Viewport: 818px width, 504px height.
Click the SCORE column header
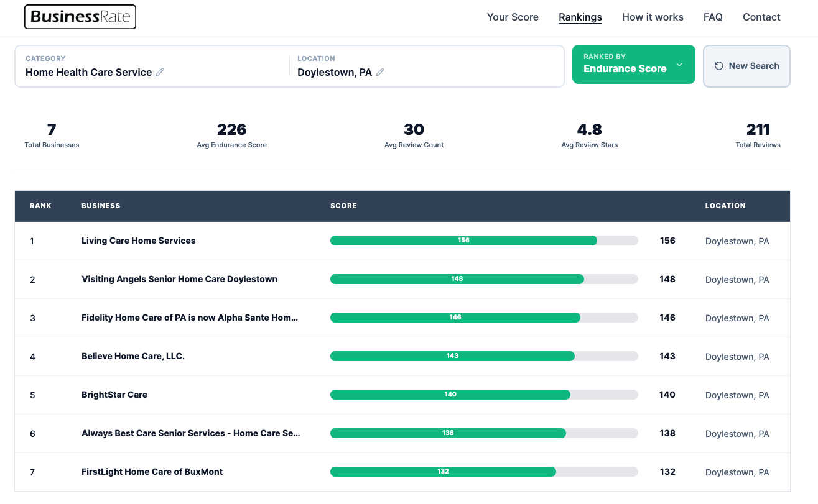pos(343,206)
